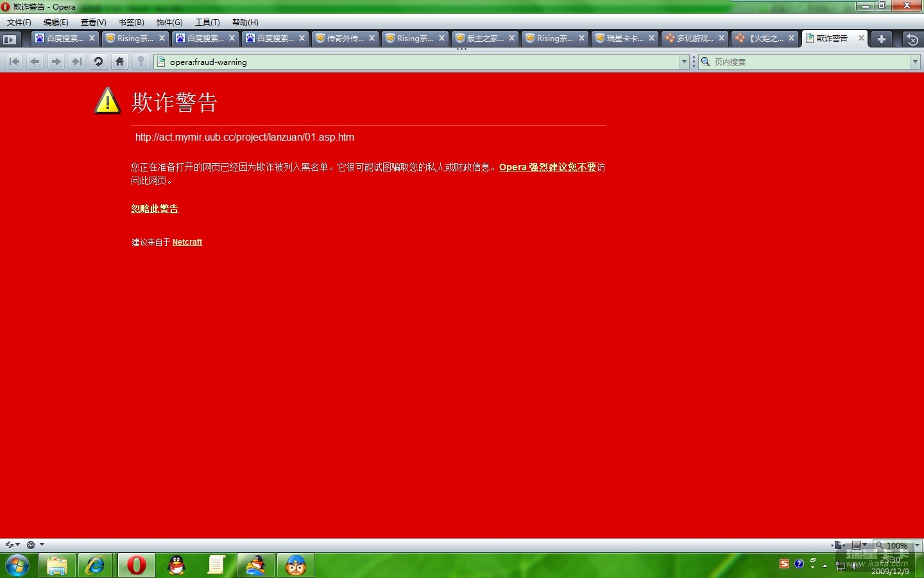This screenshot has height=578, width=924.
Task: Close the 版主之家 tab
Action: click(x=511, y=39)
